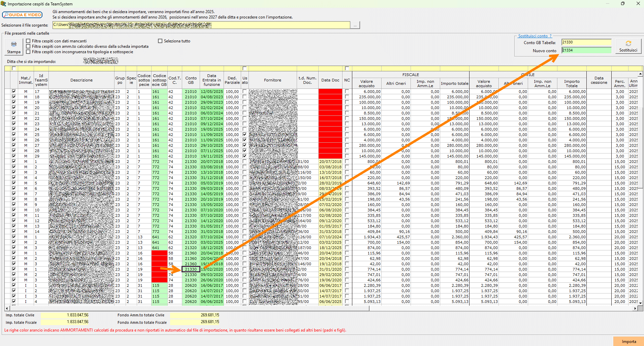Click the horizontal scrollbar left arrow
The width and height of the screenshot is (644, 346).
[7, 308]
